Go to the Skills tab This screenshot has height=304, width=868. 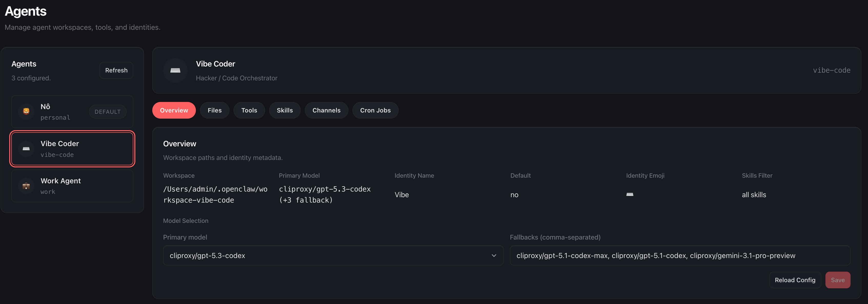coord(285,110)
